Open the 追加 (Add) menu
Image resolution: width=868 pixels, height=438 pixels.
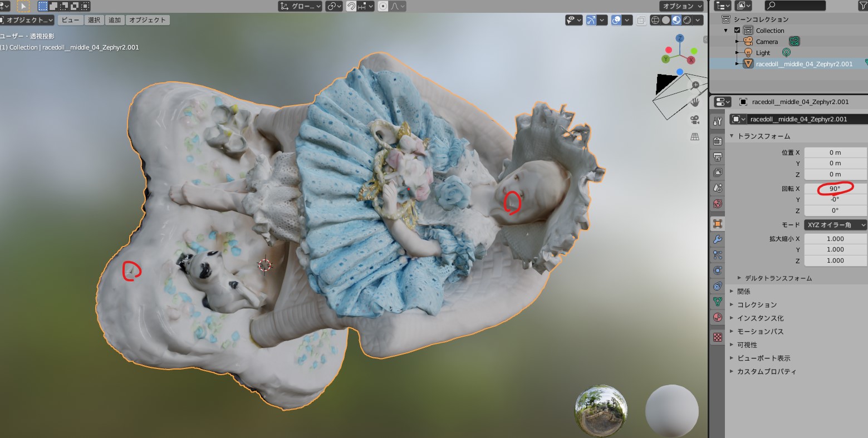[115, 20]
